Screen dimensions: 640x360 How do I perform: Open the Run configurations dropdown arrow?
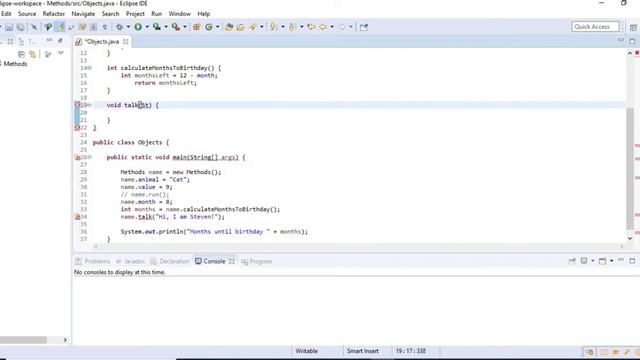147,27
